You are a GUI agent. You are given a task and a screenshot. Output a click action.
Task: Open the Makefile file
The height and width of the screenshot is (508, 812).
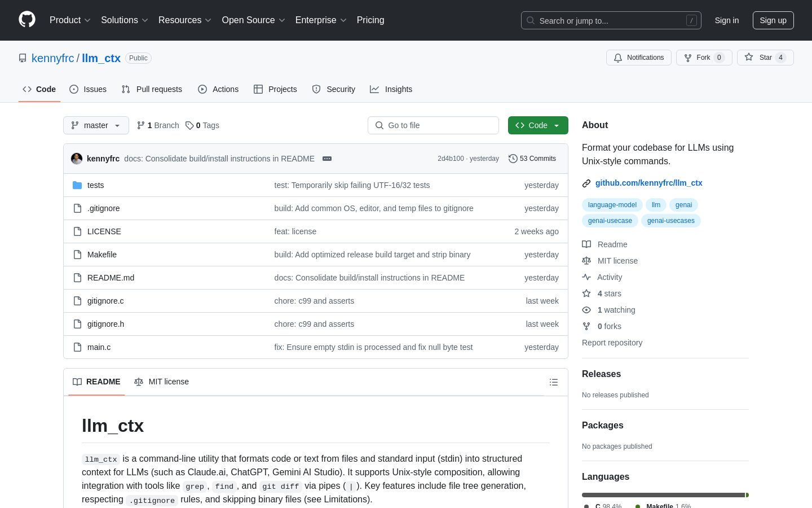click(102, 255)
